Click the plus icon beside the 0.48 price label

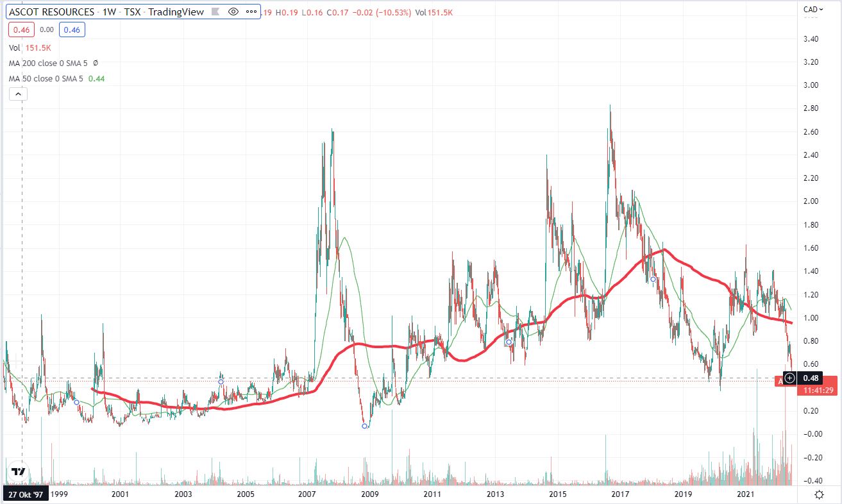click(x=789, y=378)
